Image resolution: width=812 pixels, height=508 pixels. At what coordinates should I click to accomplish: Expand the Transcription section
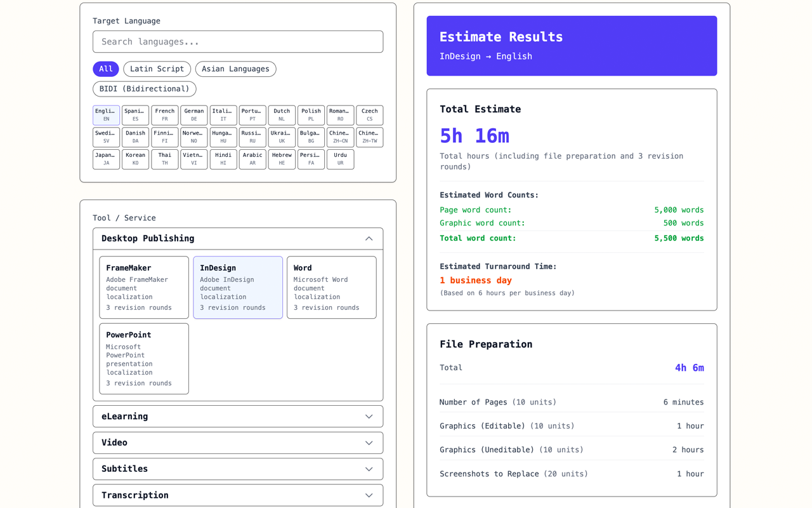pos(237,495)
